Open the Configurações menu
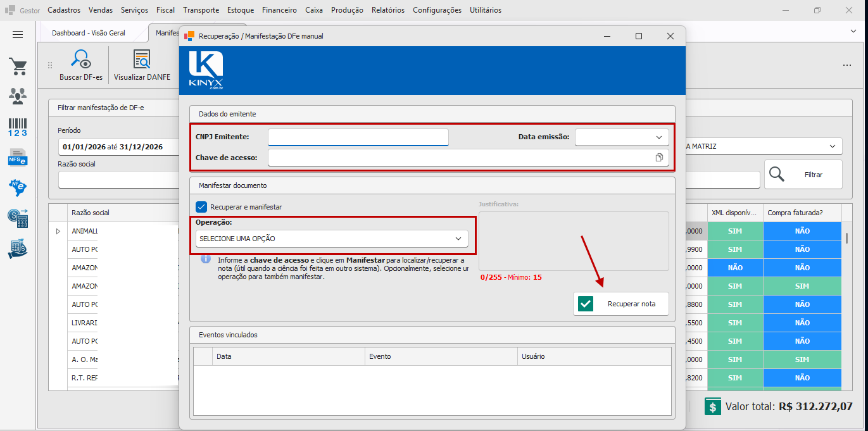 pyautogui.click(x=437, y=10)
